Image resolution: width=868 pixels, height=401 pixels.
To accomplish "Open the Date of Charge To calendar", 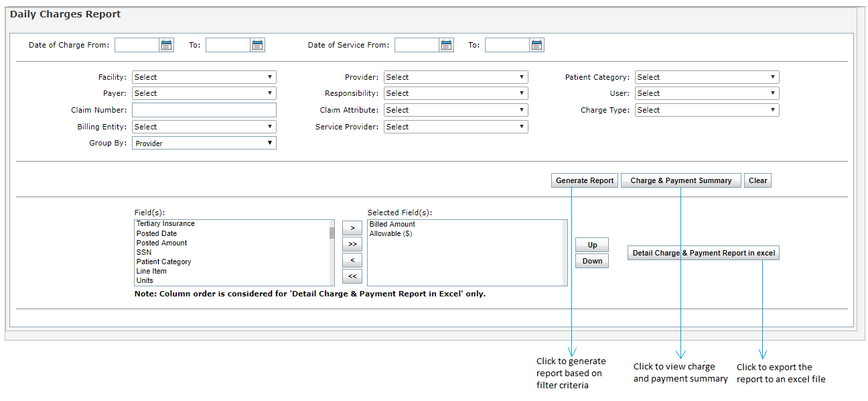I will 258,45.
